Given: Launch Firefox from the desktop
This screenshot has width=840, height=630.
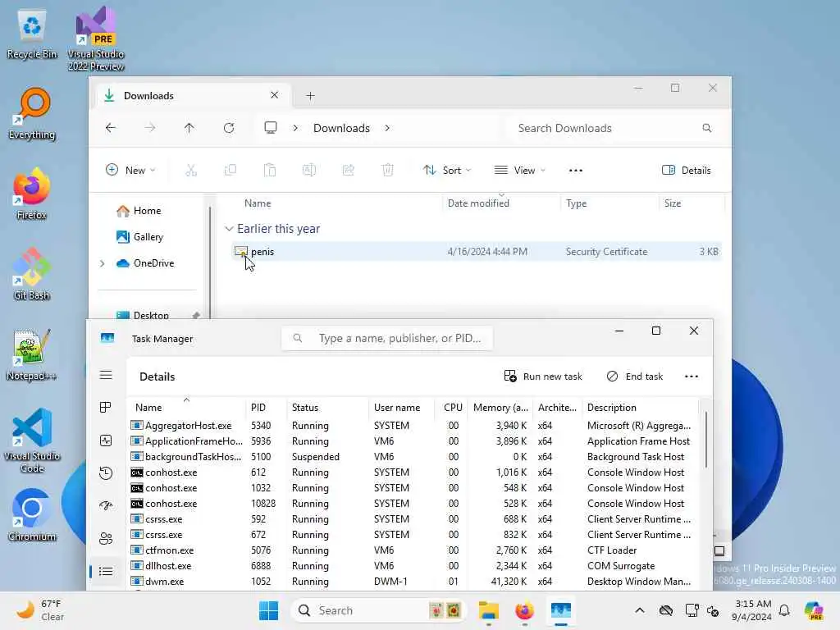Looking at the screenshot, I should click(32, 194).
